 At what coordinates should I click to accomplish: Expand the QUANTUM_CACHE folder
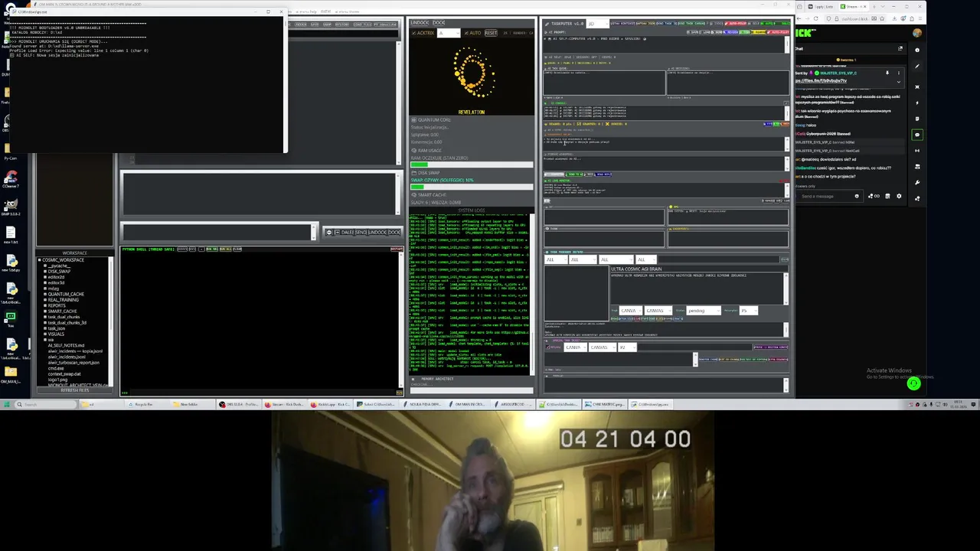[45, 294]
